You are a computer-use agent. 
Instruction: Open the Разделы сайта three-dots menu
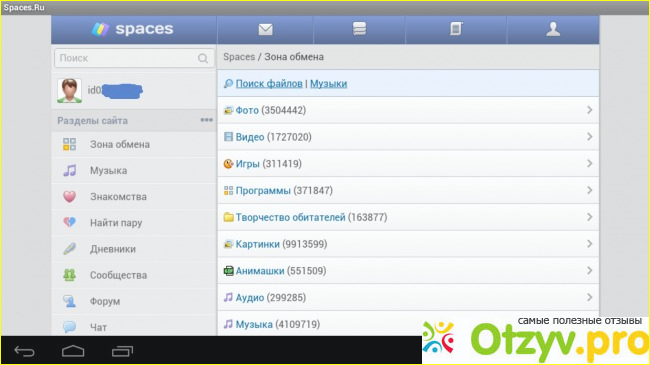click(x=206, y=120)
